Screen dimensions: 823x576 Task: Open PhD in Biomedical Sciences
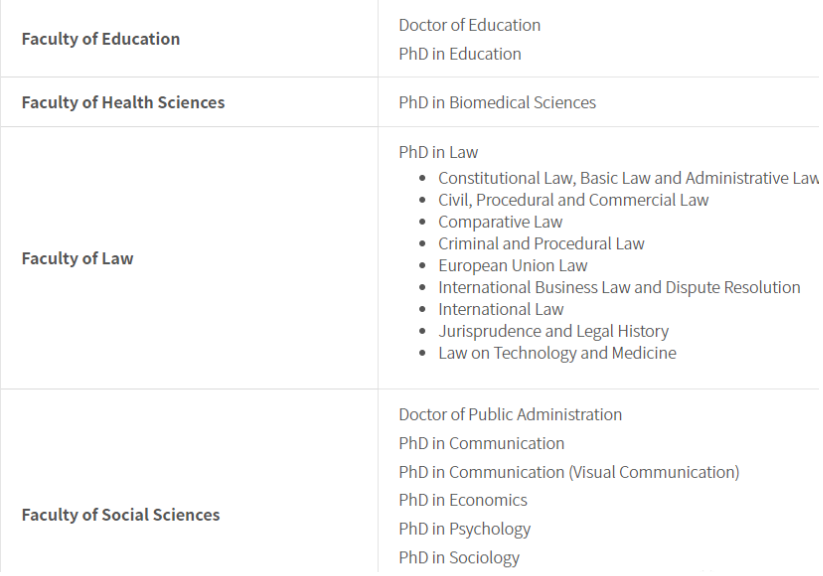tap(497, 102)
